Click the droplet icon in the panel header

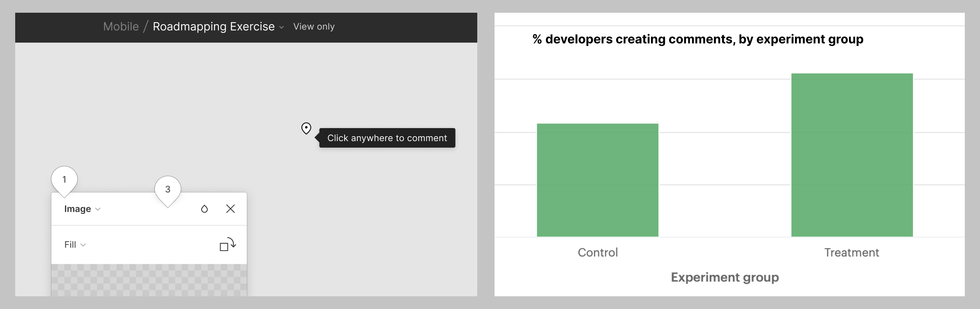click(x=204, y=209)
